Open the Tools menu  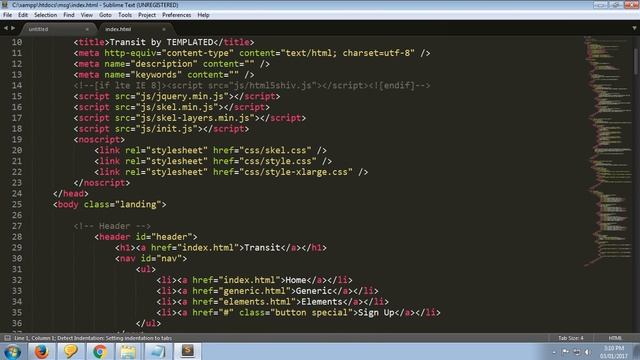pos(125,15)
